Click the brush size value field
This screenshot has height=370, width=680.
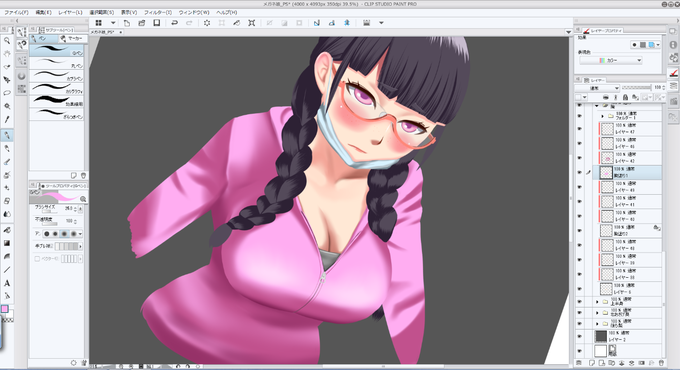click(x=68, y=209)
